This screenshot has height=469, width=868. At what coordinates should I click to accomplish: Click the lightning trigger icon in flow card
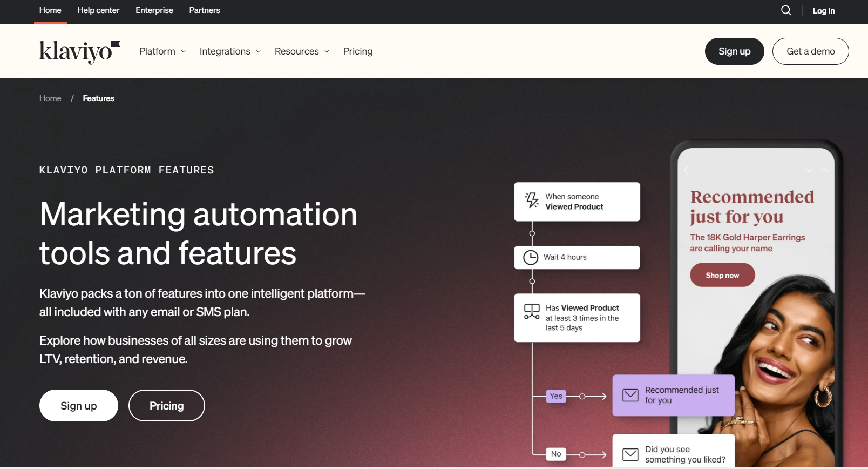532,200
